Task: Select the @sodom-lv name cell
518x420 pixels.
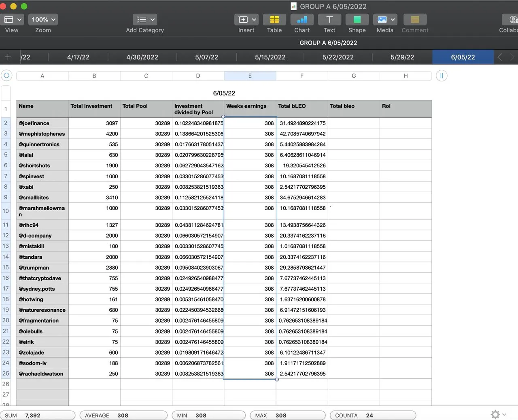Action: [x=42, y=363]
